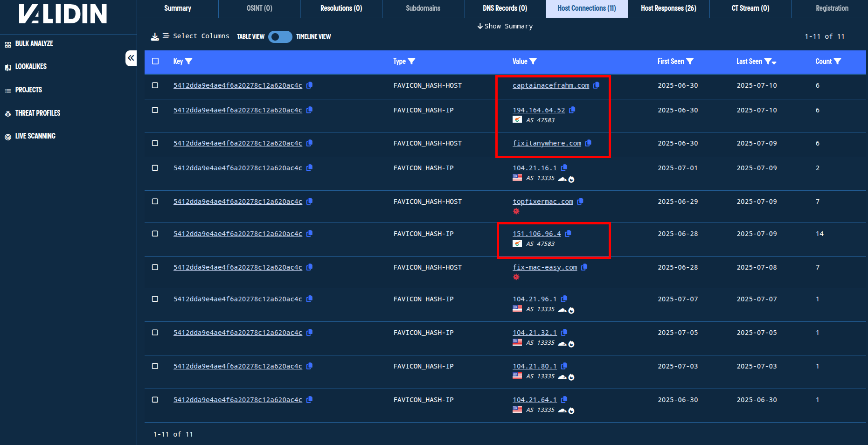Open Projects in the sidebar

(28, 90)
